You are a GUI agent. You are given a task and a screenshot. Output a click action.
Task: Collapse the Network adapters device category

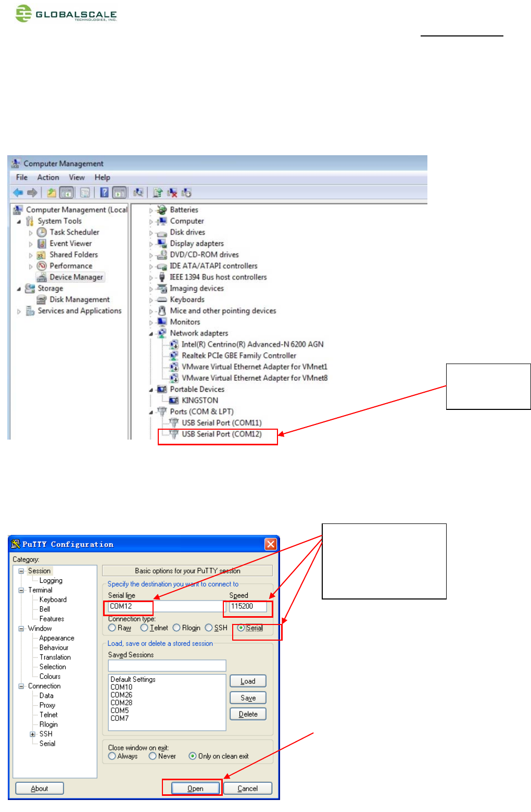click(x=151, y=333)
